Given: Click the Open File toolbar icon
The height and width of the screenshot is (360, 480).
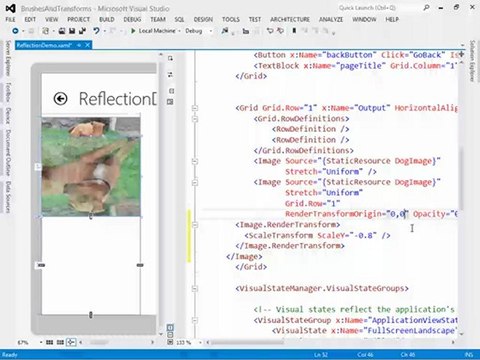Looking at the screenshot, I should pos(62,31).
